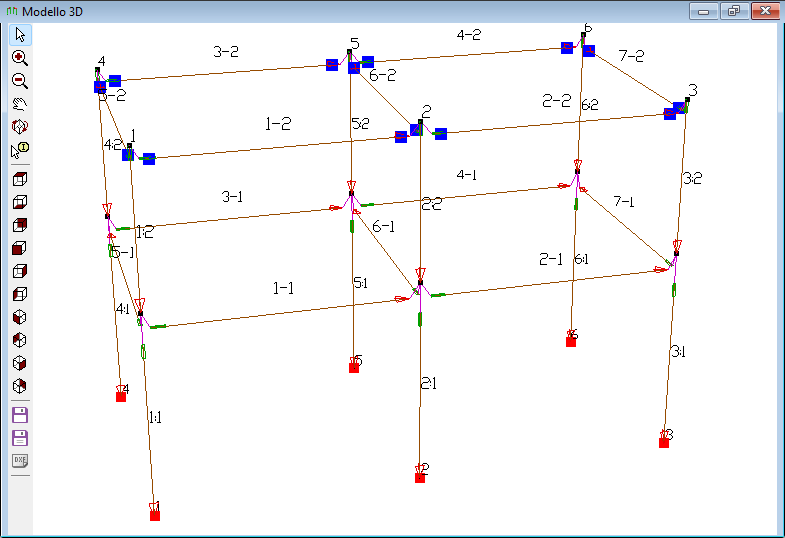Click beam label 4-1 in the model
This screenshot has width=785, height=538.
click(x=466, y=175)
